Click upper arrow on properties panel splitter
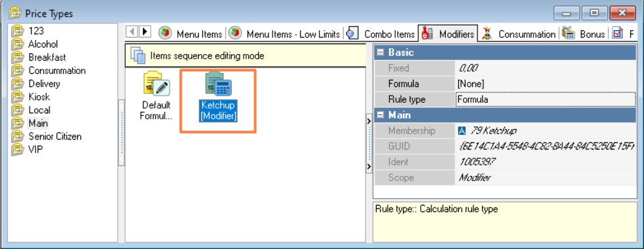Viewport: 644px width, 249px height. pos(369,121)
